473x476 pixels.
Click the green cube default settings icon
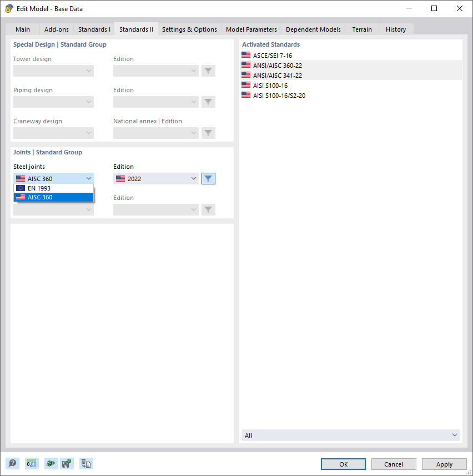pyautogui.click(x=49, y=463)
